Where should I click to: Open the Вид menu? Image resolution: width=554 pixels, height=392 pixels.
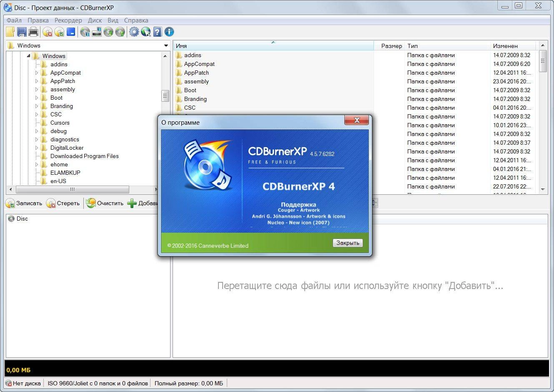(x=113, y=20)
